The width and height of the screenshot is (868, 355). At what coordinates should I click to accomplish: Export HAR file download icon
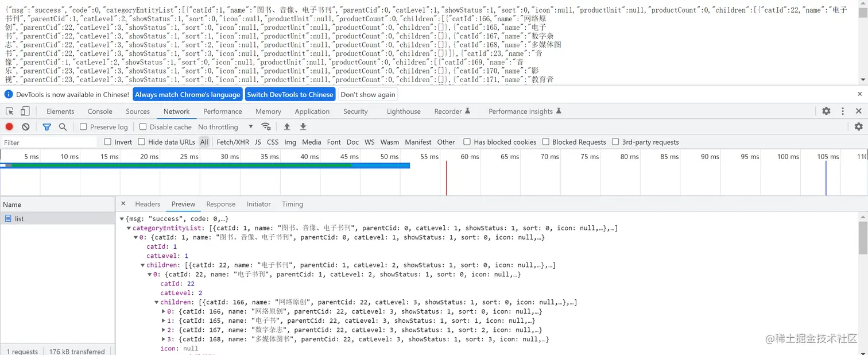(x=303, y=127)
